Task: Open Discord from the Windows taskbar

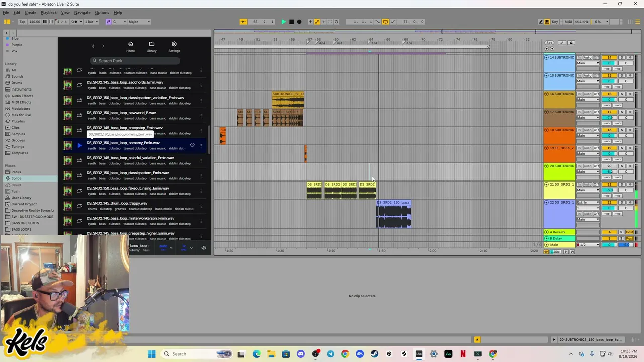Action: pos(301,354)
